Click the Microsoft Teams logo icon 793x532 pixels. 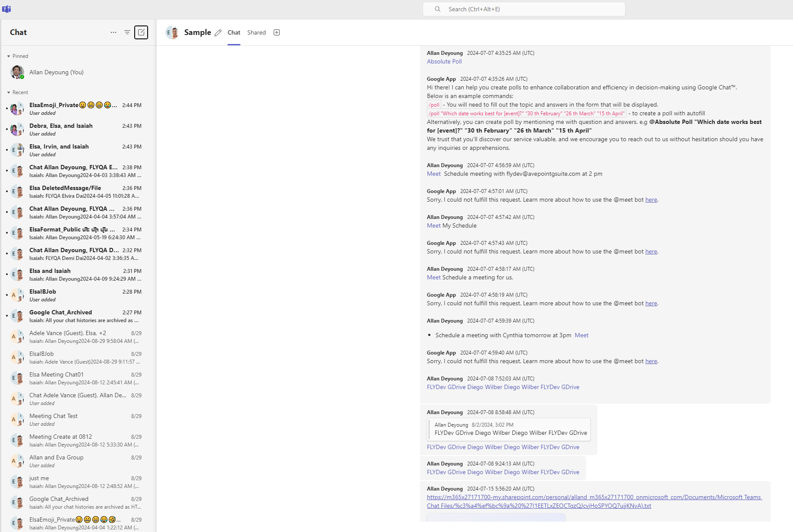6,9
